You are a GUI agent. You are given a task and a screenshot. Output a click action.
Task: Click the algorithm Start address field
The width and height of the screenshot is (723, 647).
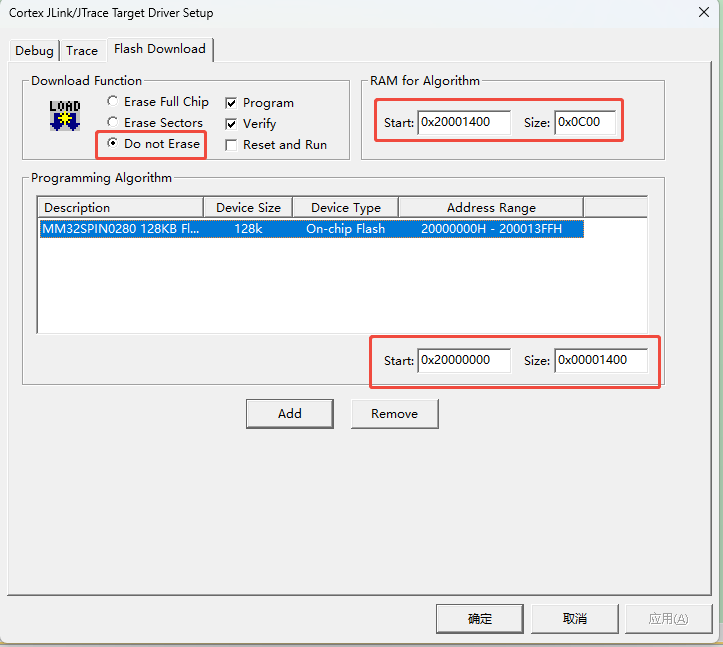click(463, 360)
